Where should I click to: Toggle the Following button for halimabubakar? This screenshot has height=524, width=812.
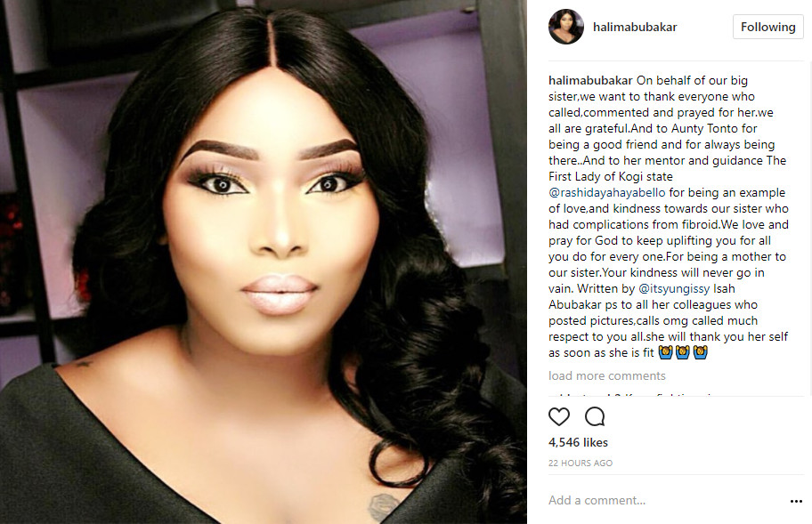[x=768, y=27]
